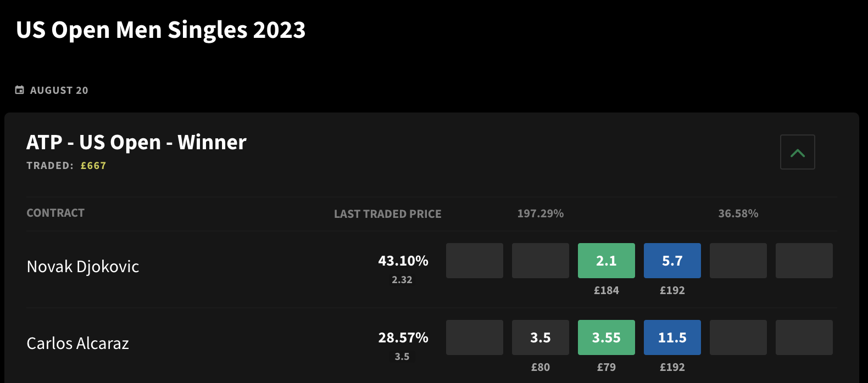The image size is (868, 383).
Task: Click Alcaraz's 28.57% last traded price
Action: (x=403, y=337)
